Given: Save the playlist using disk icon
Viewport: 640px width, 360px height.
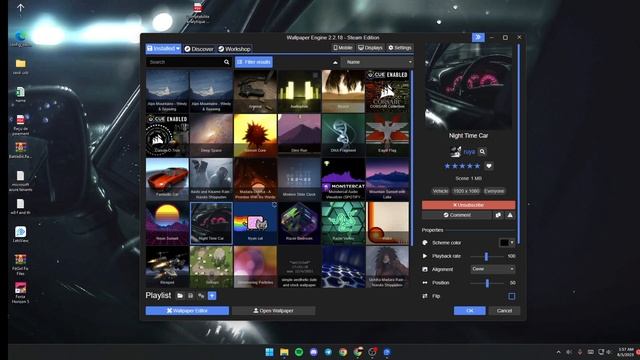Looking at the screenshot, I should (191, 296).
